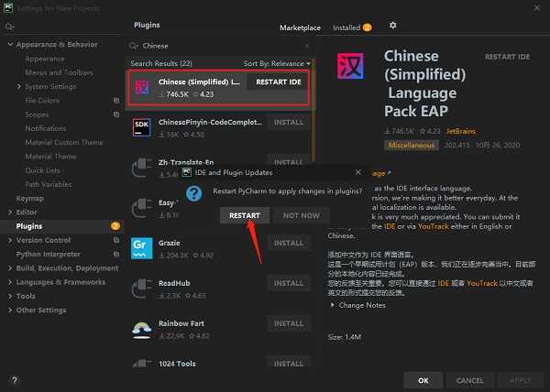Switch to the Marketplace tab
This screenshot has width=550, height=392.
point(300,27)
